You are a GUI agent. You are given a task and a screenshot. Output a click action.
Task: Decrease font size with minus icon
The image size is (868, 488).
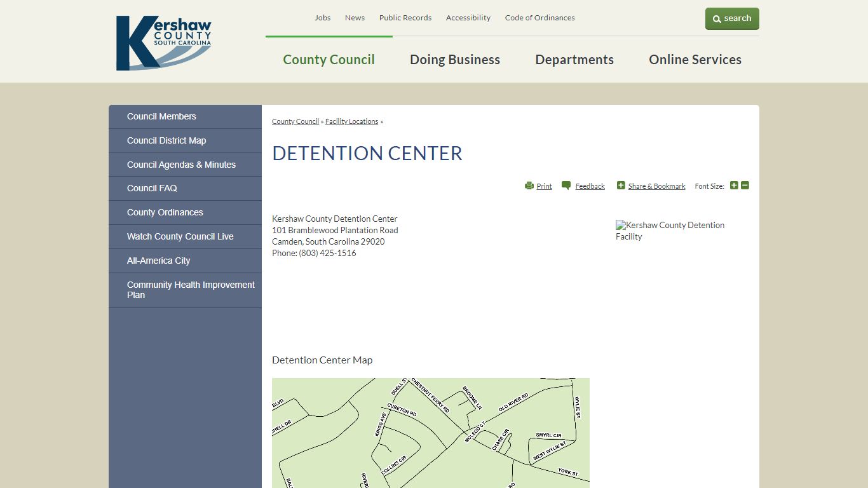point(745,186)
